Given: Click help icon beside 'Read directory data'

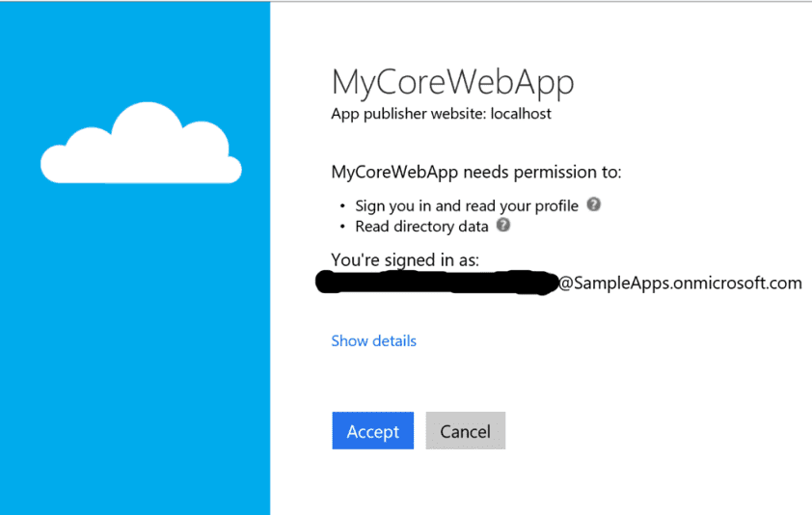Looking at the screenshot, I should [503, 225].
